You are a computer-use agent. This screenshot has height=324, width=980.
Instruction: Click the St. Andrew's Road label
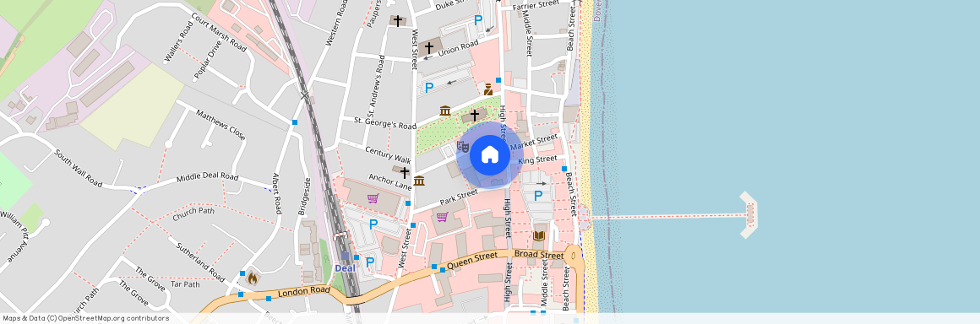pyautogui.click(x=376, y=87)
